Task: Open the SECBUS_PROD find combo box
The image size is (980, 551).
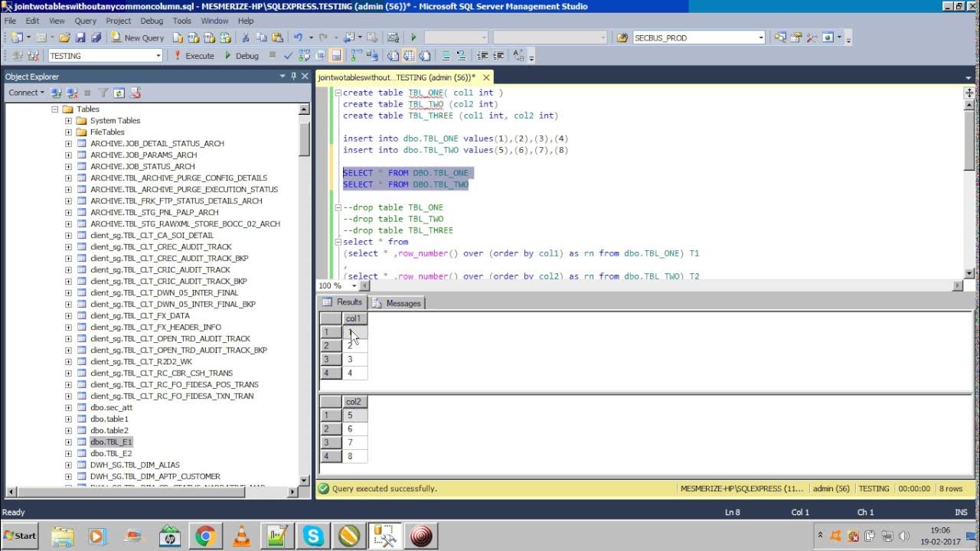Action: pos(761,37)
